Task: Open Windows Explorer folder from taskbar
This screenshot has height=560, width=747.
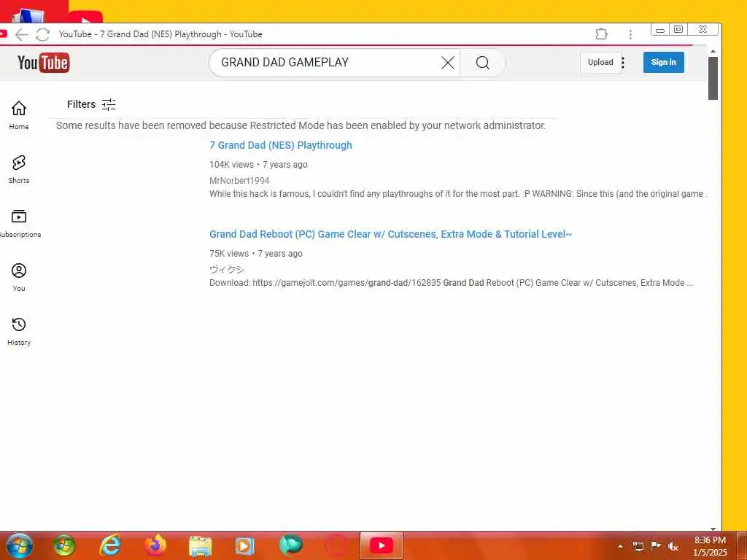Action: 201,546
